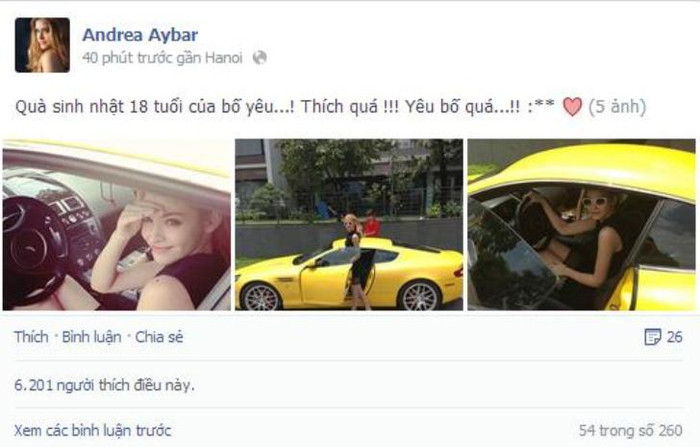Click the globe public privacy icon
Screen dimensions: 700x447
259,58
